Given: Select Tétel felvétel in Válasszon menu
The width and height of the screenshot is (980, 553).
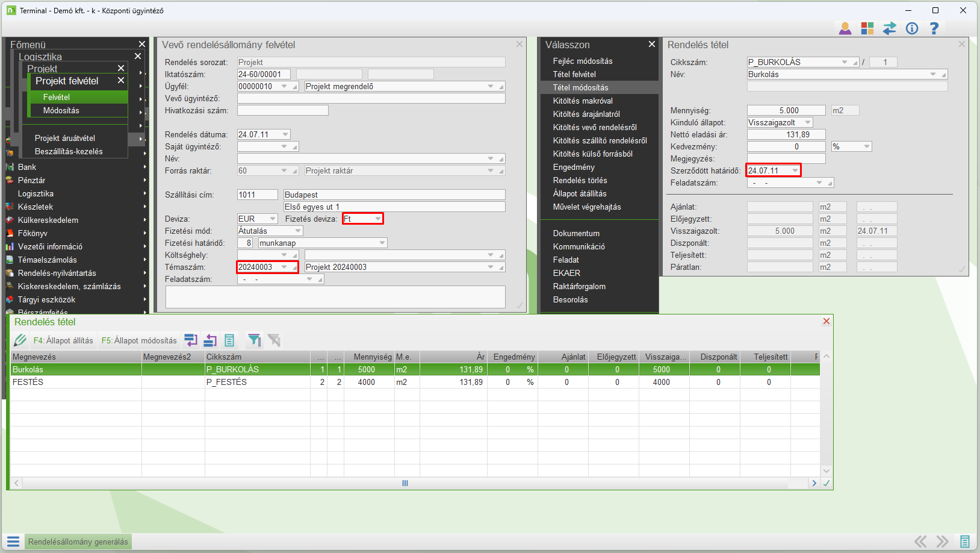Looking at the screenshot, I should tap(574, 74).
